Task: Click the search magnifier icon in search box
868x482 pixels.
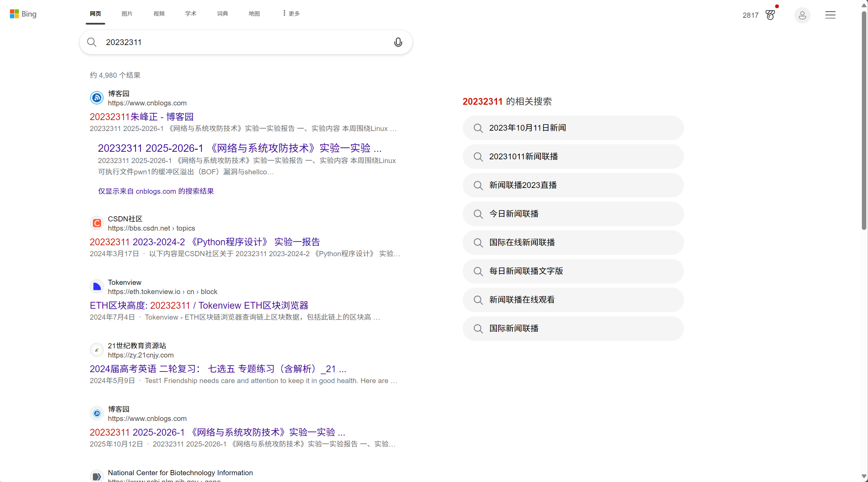Action: click(92, 42)
